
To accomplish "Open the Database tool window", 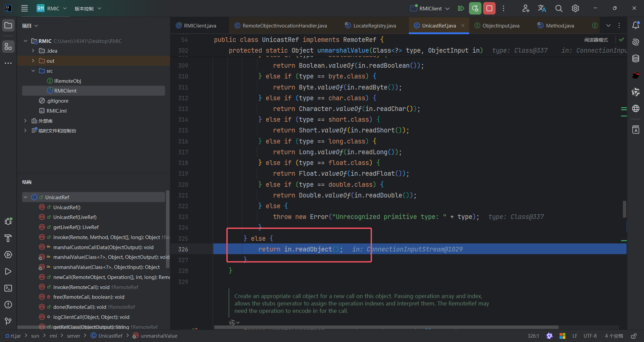I will click(x=636, y=59).
